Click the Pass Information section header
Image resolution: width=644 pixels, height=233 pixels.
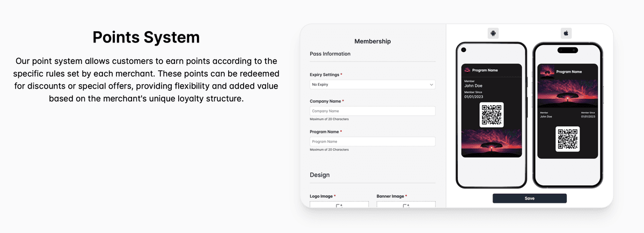pos(330,54)
